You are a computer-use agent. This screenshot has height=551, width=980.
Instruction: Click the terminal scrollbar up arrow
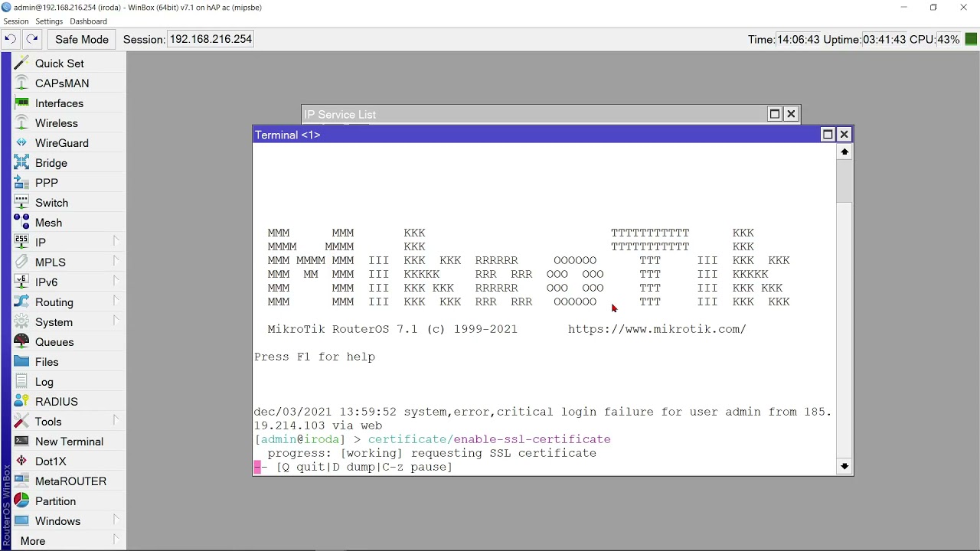(844, 152)
